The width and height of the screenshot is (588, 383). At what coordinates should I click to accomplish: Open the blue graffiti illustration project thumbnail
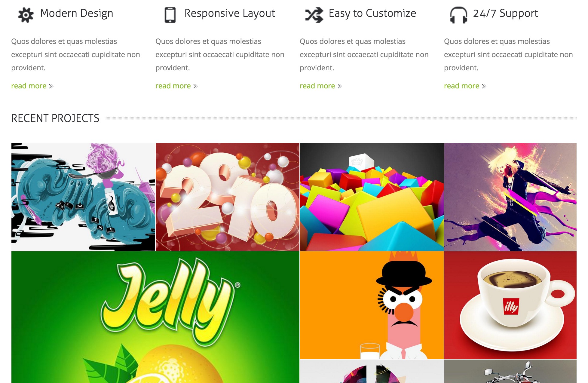[x=83, y=197]
